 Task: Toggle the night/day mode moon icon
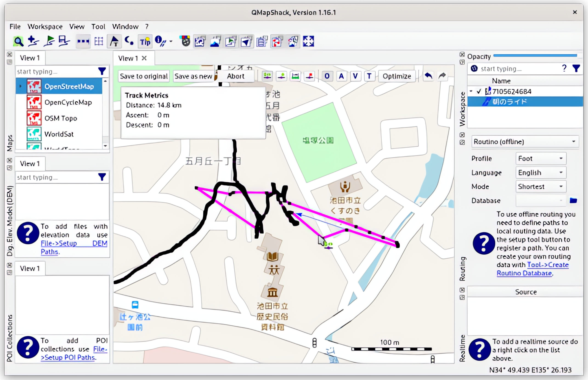pos(129,41)
